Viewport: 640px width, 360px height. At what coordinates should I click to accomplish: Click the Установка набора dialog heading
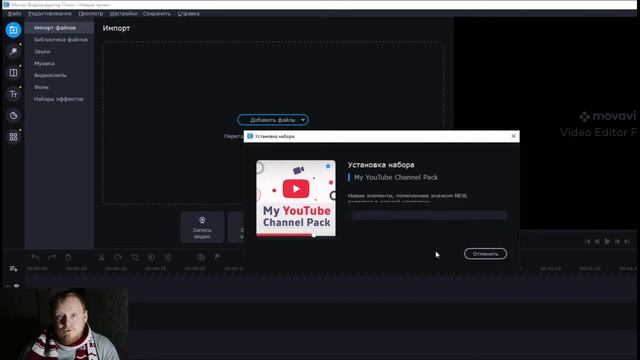[381, 164]
